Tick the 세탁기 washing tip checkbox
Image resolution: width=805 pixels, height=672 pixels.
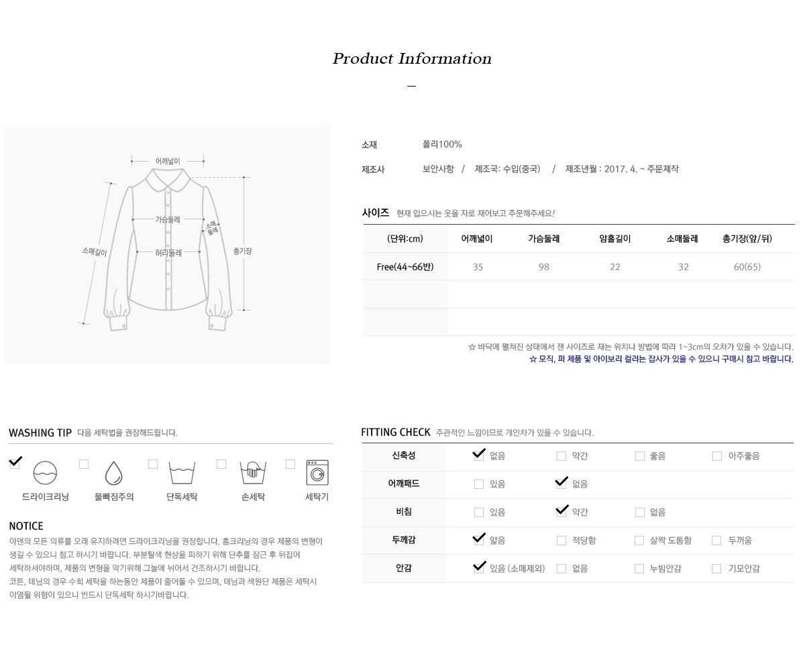click(290, 463)
